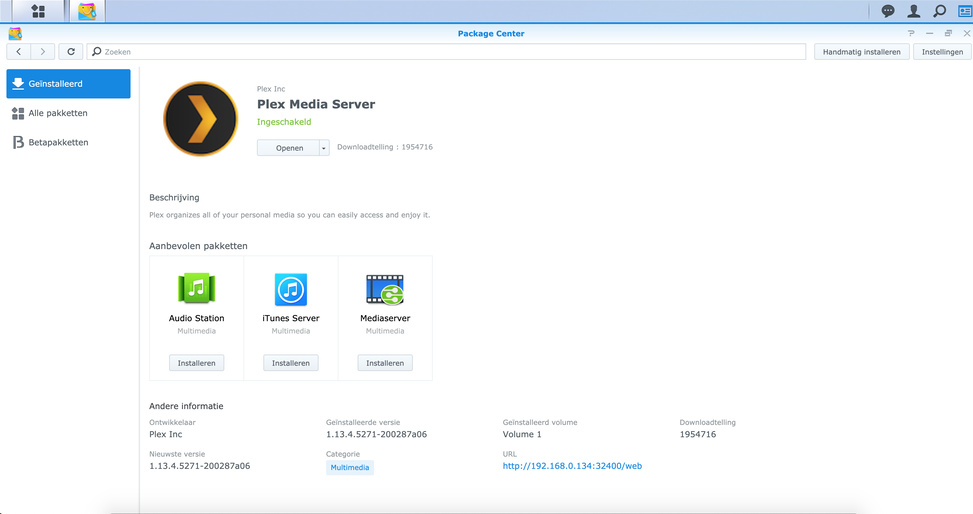Click the Volume 1 value
This screenshot has width=973, height=514.
point(522,434)
